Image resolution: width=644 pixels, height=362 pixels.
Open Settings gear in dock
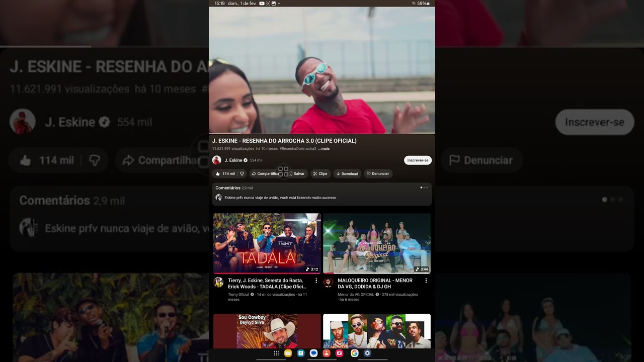click(367, 353)
